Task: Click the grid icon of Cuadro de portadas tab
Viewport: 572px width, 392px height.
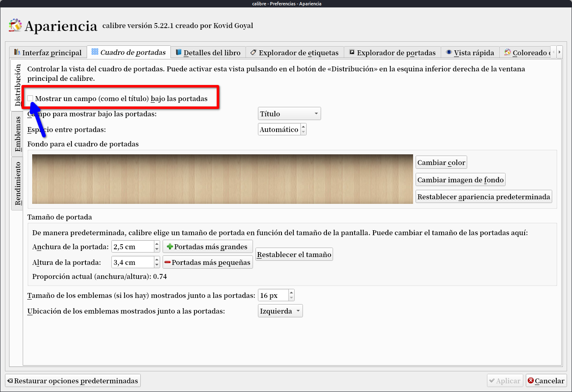Action: pos(95,52)
